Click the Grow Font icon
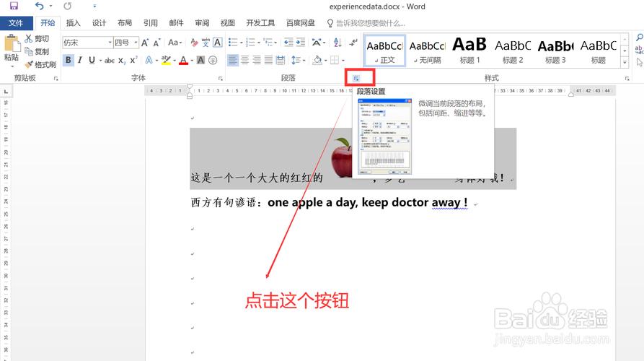The image size is (644, 361). pos(145,43)
